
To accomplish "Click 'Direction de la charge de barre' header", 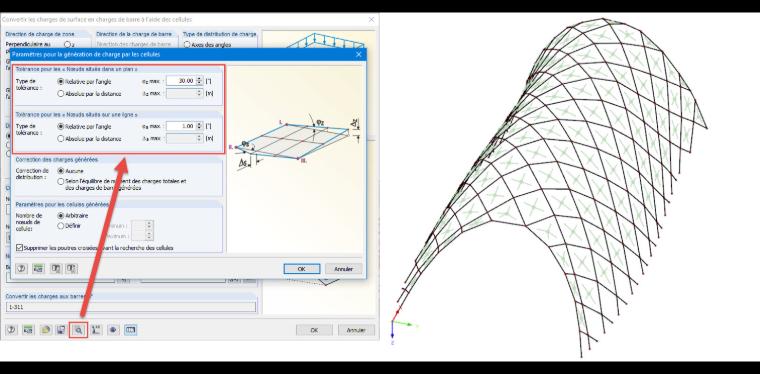I will (x=134, y=34).
